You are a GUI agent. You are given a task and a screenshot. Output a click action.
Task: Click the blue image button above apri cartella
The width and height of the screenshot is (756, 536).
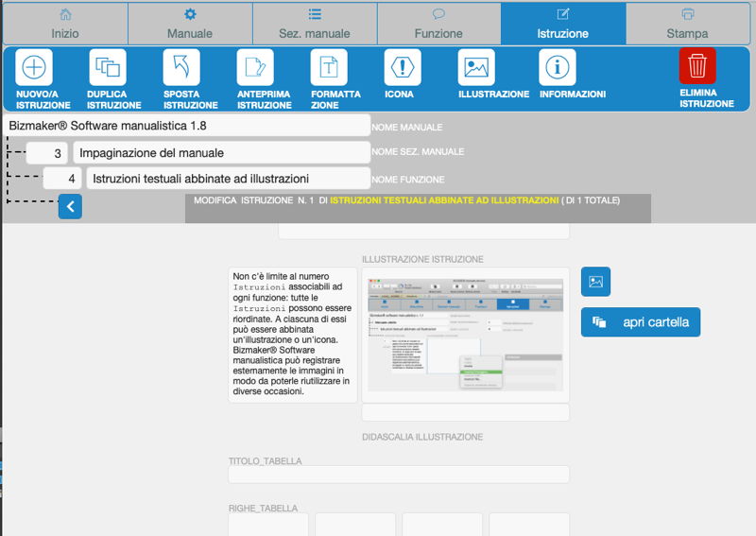click(x=595, y=282)
